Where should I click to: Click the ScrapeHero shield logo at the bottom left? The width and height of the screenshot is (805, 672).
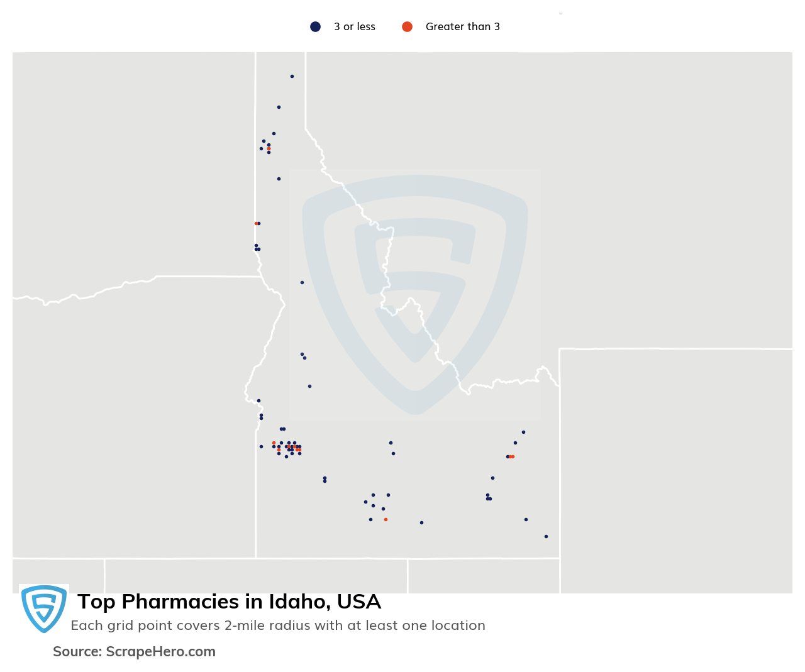point(44,609)
